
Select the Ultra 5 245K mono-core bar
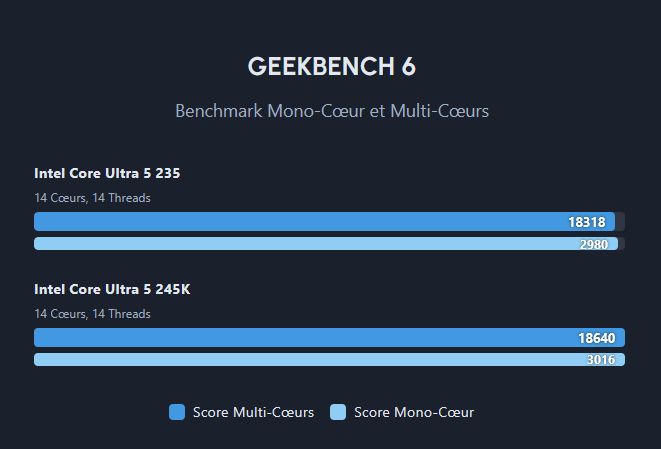329,360
